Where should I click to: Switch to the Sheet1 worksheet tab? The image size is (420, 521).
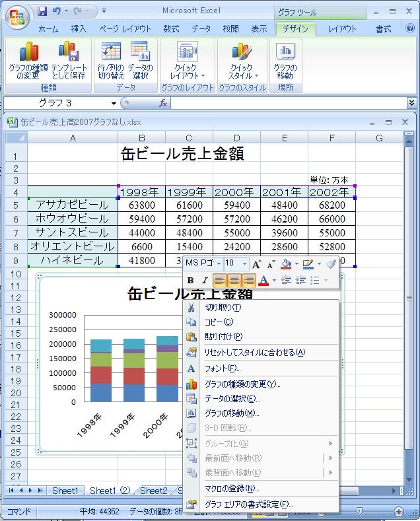click(x=65, y=491)
